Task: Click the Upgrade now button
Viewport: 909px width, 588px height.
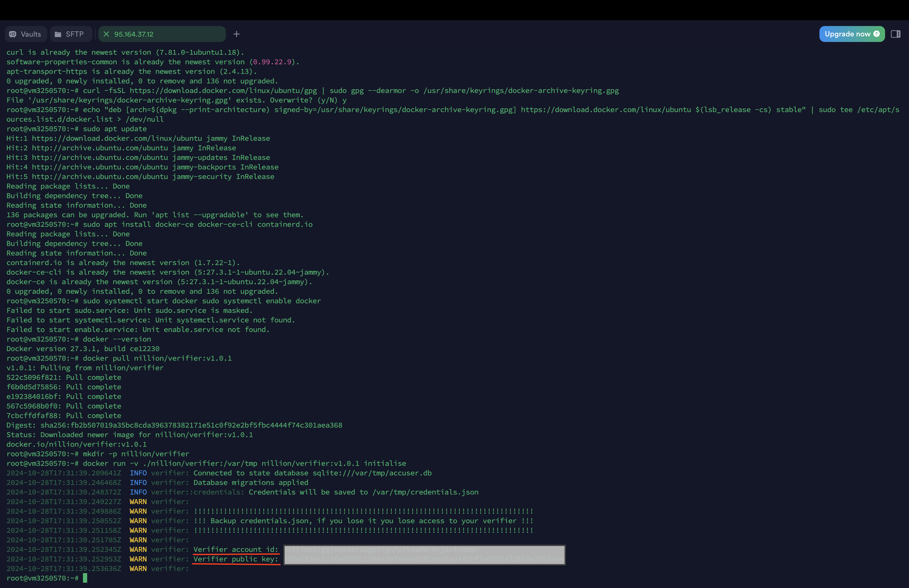Action: click(852, 34)
